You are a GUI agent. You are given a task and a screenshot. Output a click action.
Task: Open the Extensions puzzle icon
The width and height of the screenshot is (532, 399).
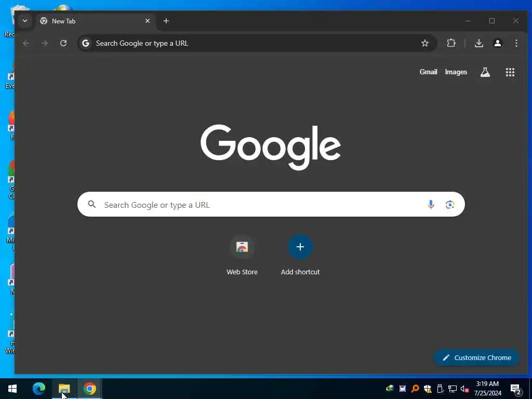tap(451, 43)
